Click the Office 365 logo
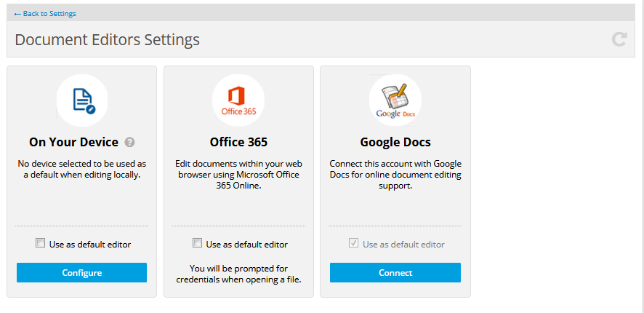The width and height of the screenshot is (644, 313). (x=238, y=100)
